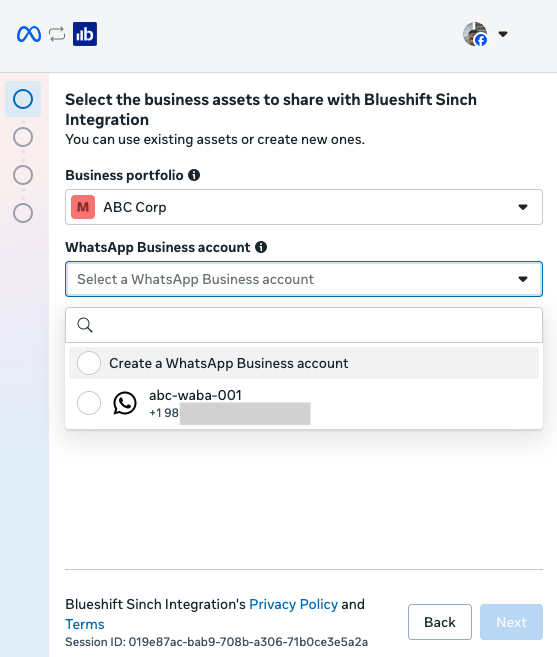The image size is (557, 657).
Task: Select the Create a WhatsApp Business account radio
Action: (x=89, y=363)
